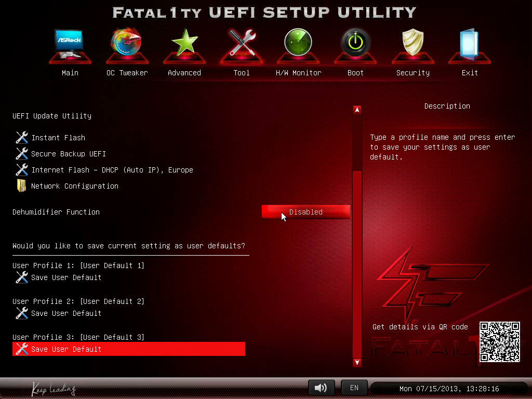Click wrench icon under User Profile 2

pos(22,313)
